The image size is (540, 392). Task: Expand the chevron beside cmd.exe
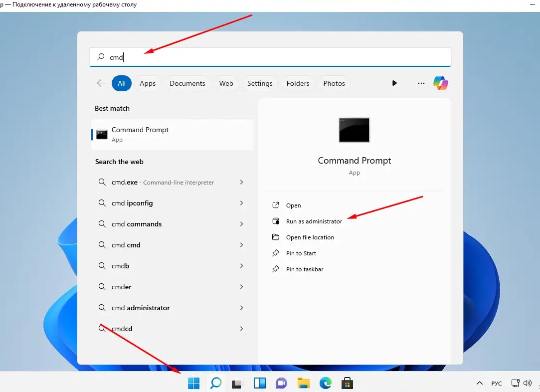click(241, 182)
